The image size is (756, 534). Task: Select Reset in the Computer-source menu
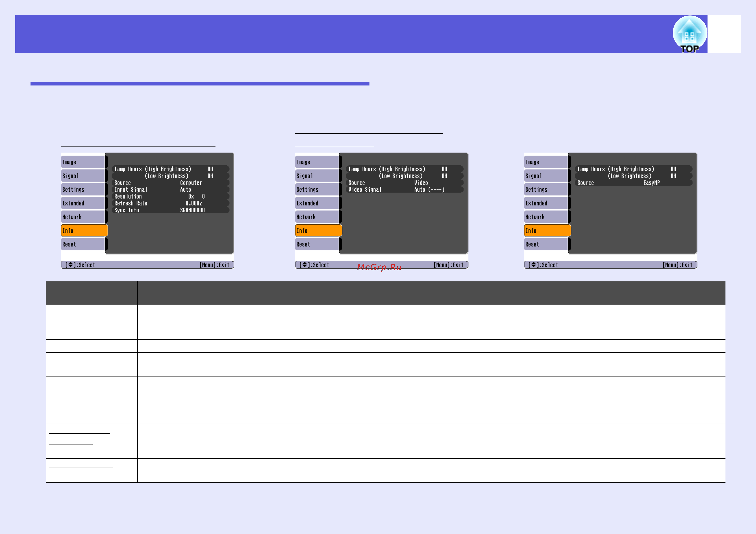[x=83, y=244]
